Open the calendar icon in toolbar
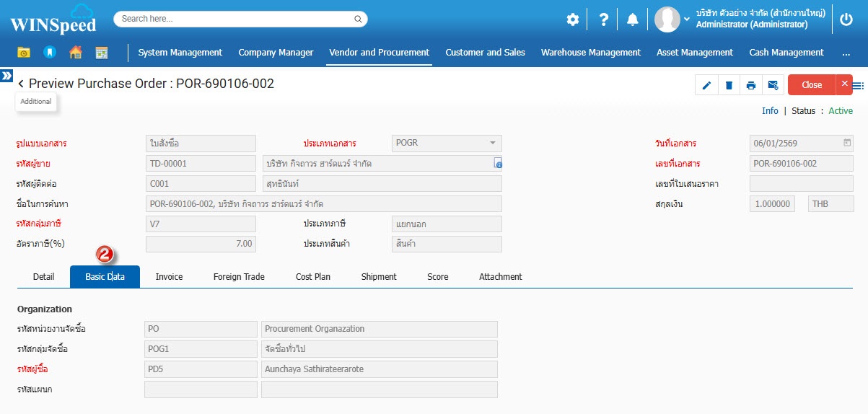The height and width of the screenshot is (414, 868). click(101, 53)
